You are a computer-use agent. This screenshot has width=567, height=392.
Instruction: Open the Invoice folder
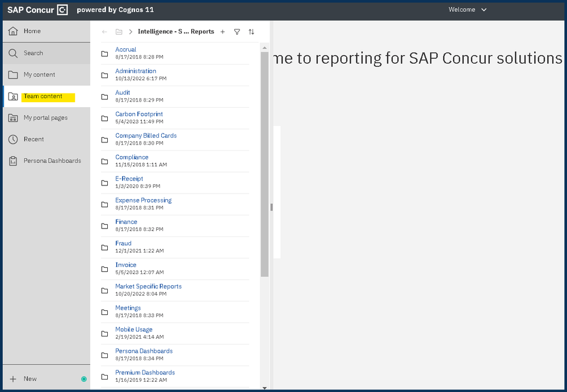tap(126, 265)
